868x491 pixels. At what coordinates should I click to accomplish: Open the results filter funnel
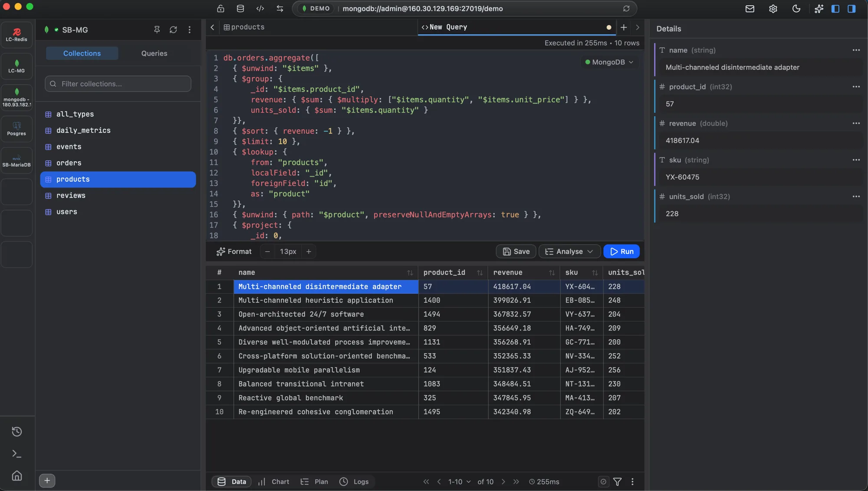pyautogui.click(x=617, y=481)
